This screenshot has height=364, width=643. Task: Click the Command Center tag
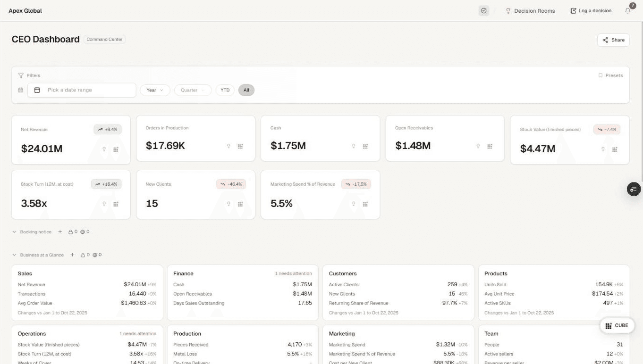coord(105,40)
